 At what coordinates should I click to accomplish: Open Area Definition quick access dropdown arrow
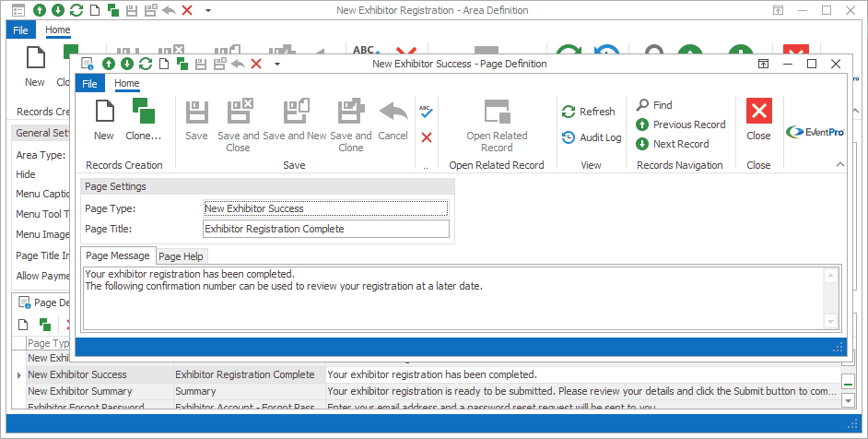point(208,10)
